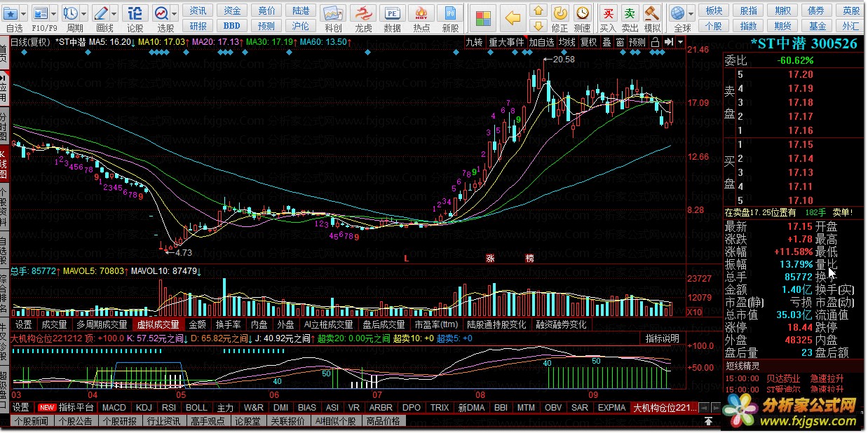This screenshot has height=433, width=868.
Task: Expand the F10/F9 dropdown arrow
Action: coord(55,13)
